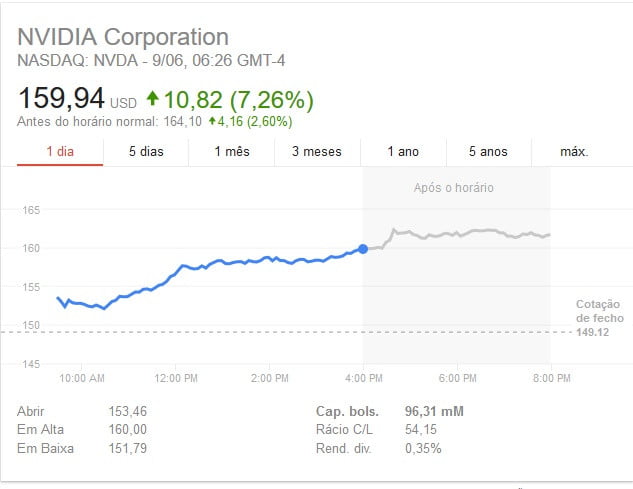The height and width of the screenshot is (489, 633).
Task: Switch to the "5 dias" tab
Action: tap(146, 152)
